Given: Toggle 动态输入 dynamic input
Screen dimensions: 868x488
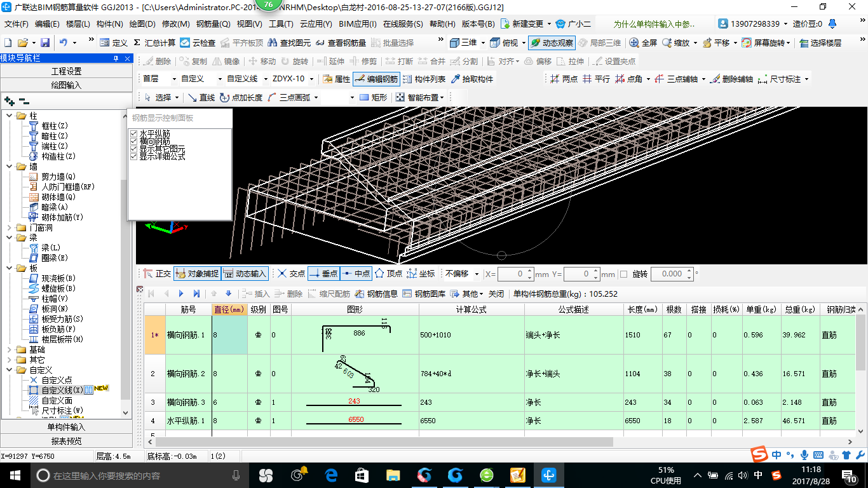Looking at the screenshot, I should coord(245,273).
